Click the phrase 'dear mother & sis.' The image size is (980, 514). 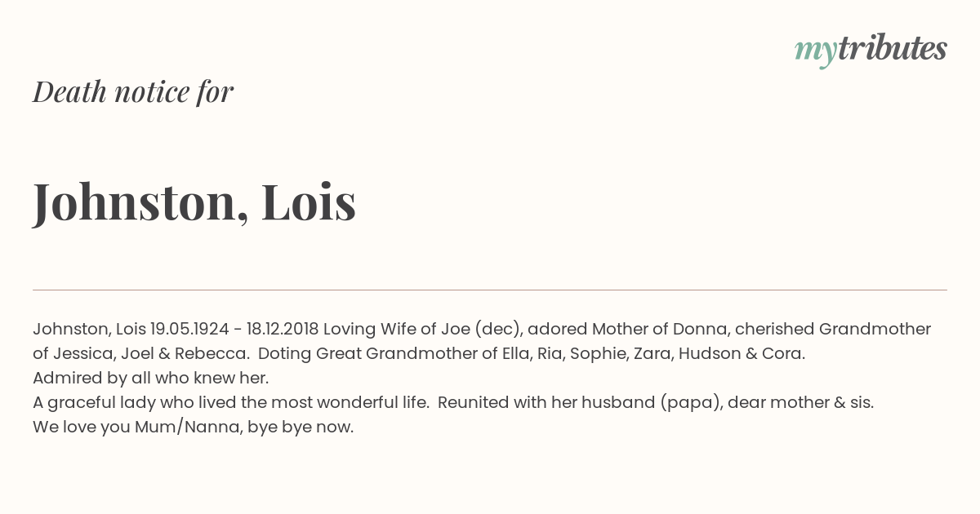tap(802, 402)
